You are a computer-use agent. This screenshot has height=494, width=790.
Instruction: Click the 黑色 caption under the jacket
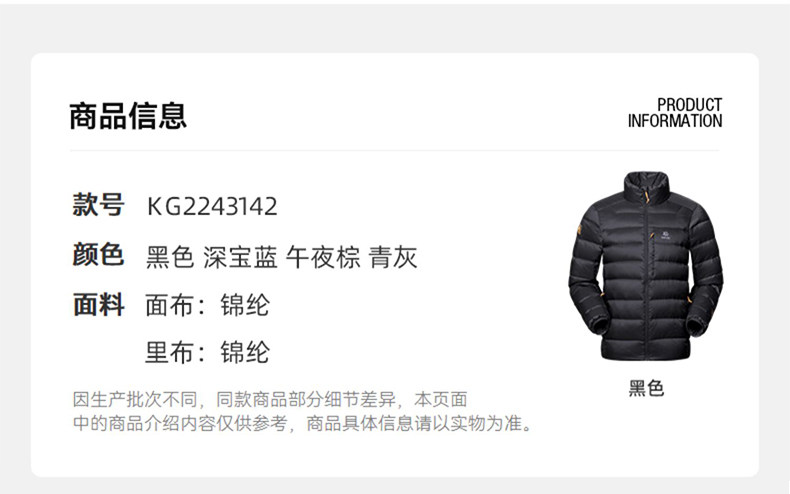tap(646, 389)
